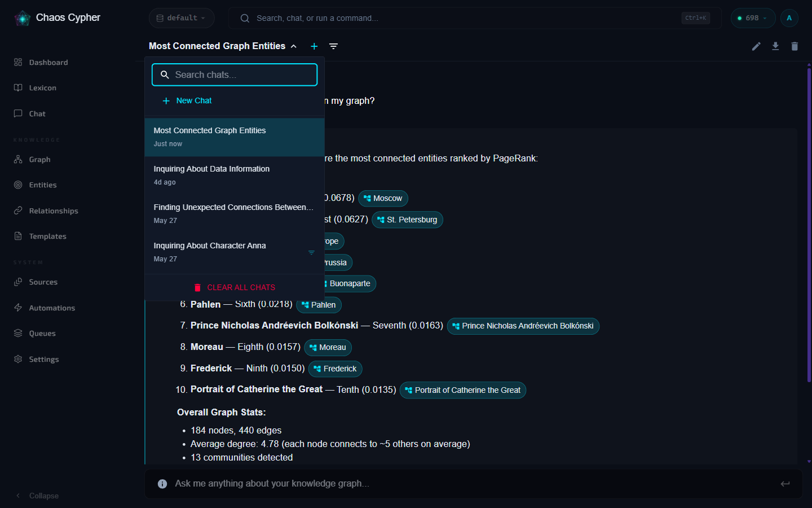
Task: Click the Chaos Cypher logo icon
Action: (23, 18)
